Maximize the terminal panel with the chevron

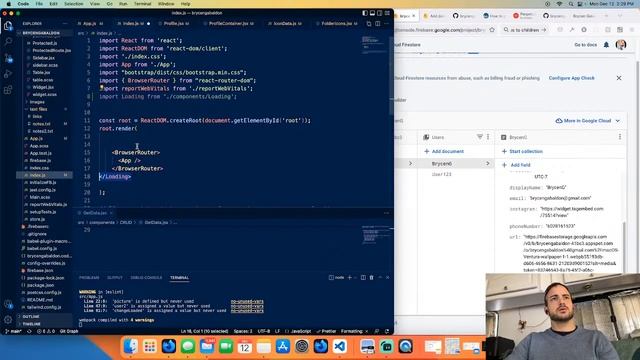pyautogui.click(x=380, y=278)
